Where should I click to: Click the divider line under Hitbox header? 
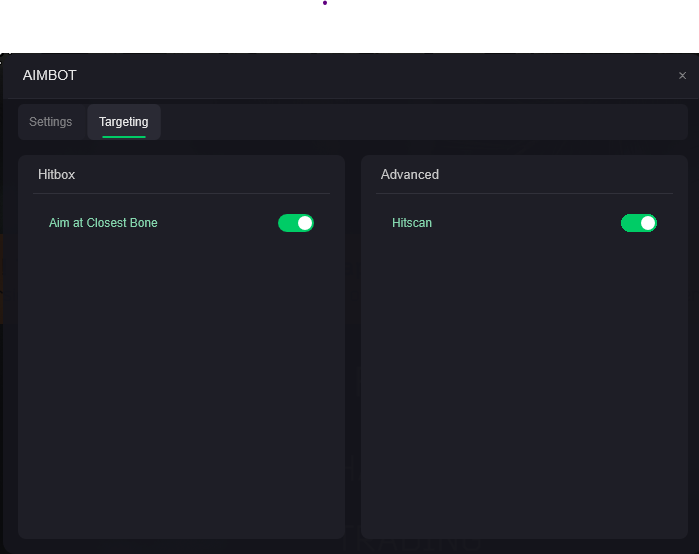pyautogui.click(x=181, y=193)
